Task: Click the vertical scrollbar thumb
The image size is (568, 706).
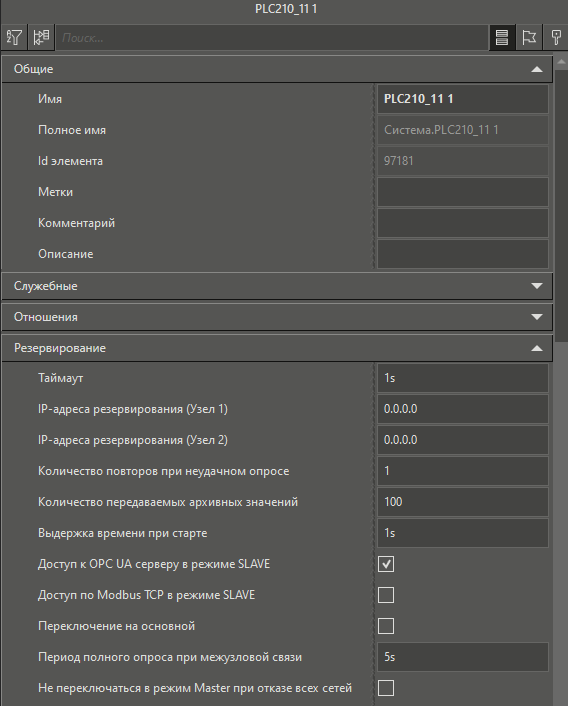Action: pyautogui.click(x=561, y=206)
